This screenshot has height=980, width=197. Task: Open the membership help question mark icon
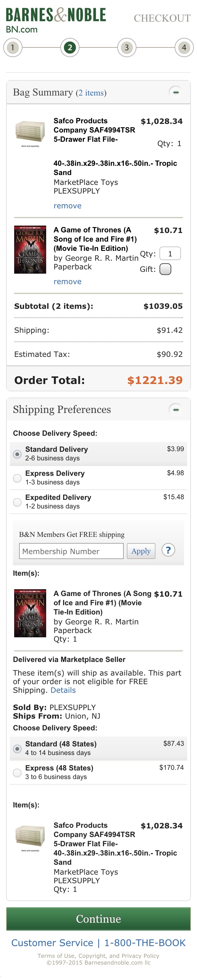pyautogui.click(x=168, y=550)
